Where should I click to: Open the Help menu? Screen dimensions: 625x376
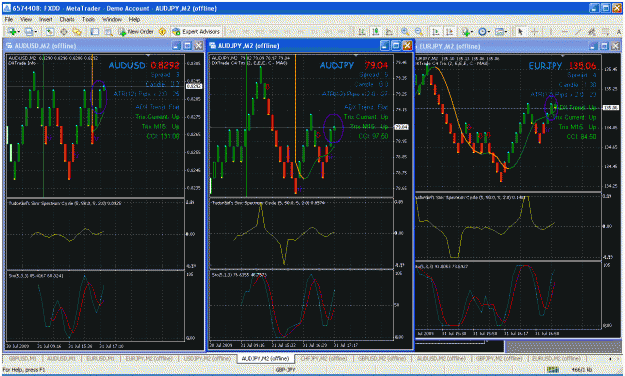coord(134,19)
